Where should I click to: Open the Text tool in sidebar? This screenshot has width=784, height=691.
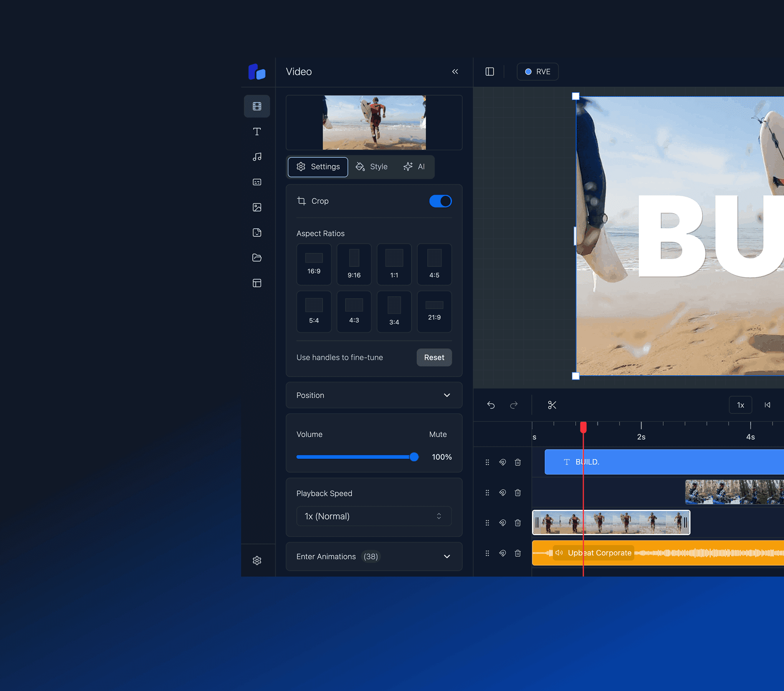tap(257, 132)
